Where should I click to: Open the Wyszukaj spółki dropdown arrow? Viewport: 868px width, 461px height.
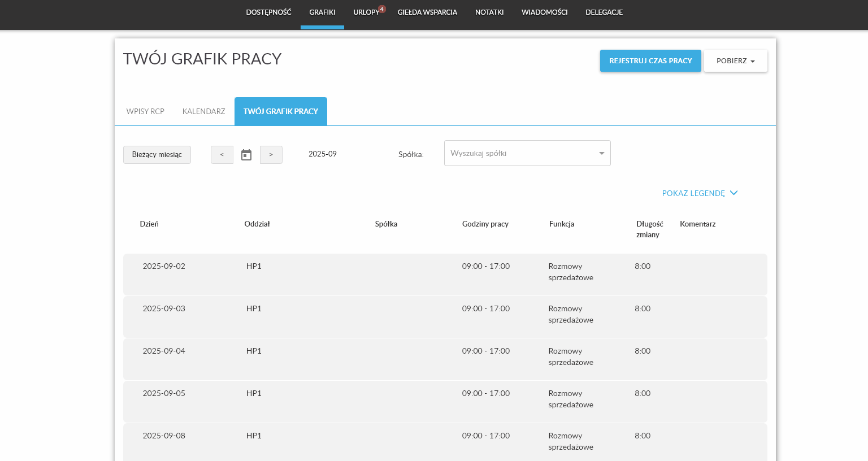601,153
